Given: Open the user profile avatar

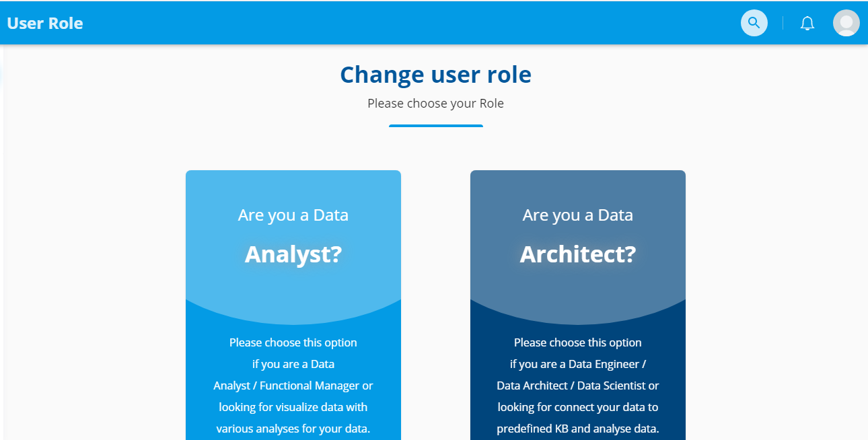Looking at the screenshot, I should coord(846,23).
